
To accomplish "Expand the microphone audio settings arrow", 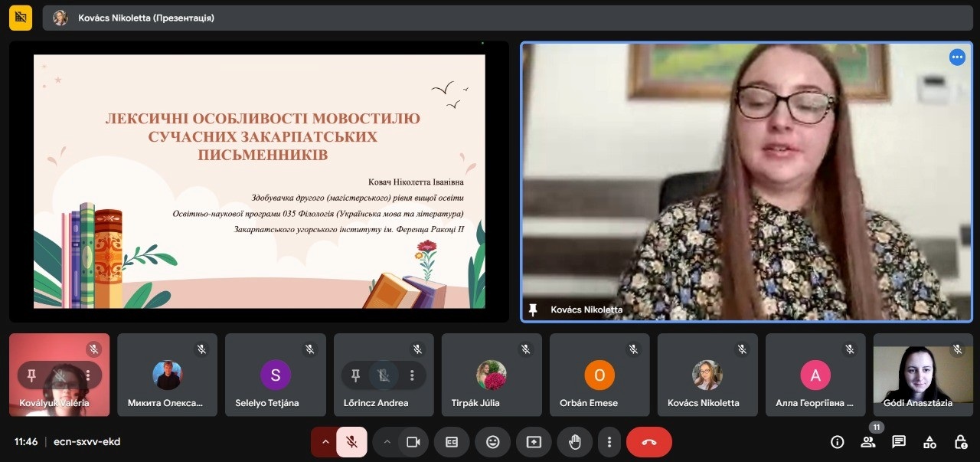I will (x=325, y=442).
